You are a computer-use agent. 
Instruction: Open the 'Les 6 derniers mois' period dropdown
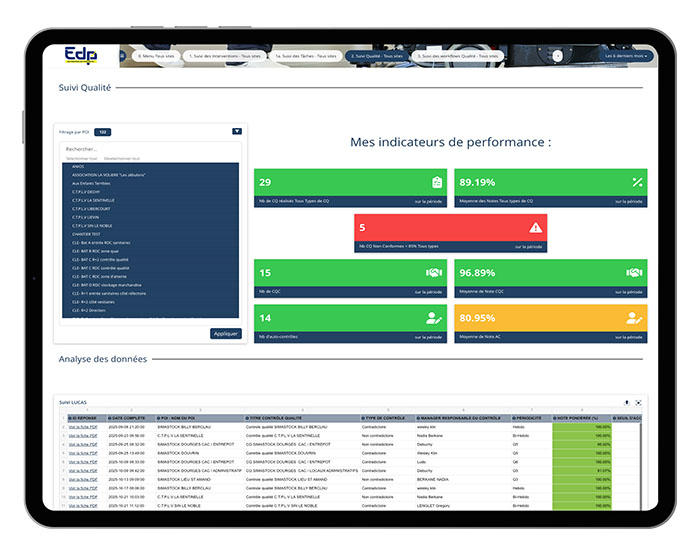pos(627,56)
